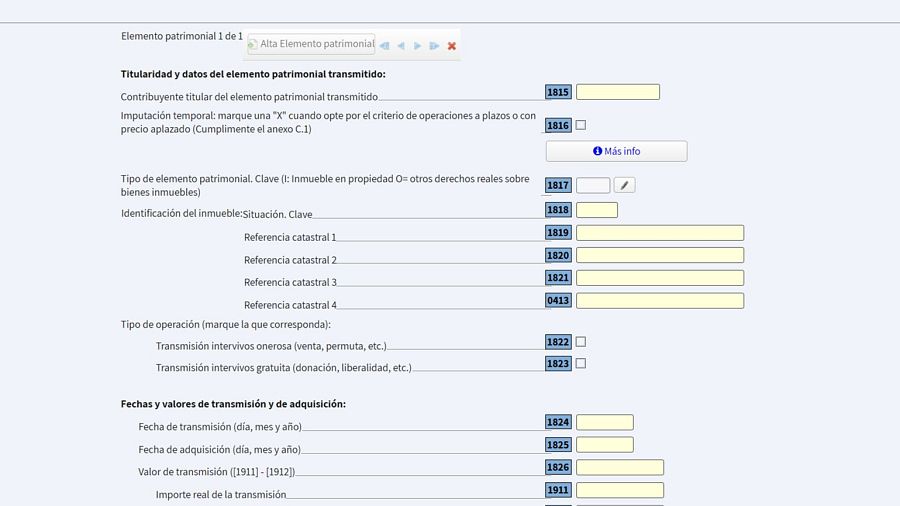Image resolution: width=900 pixels, height=506 pixels.
Task: Click Importe real de la transmisión field
Action: (x=619, y=490)
